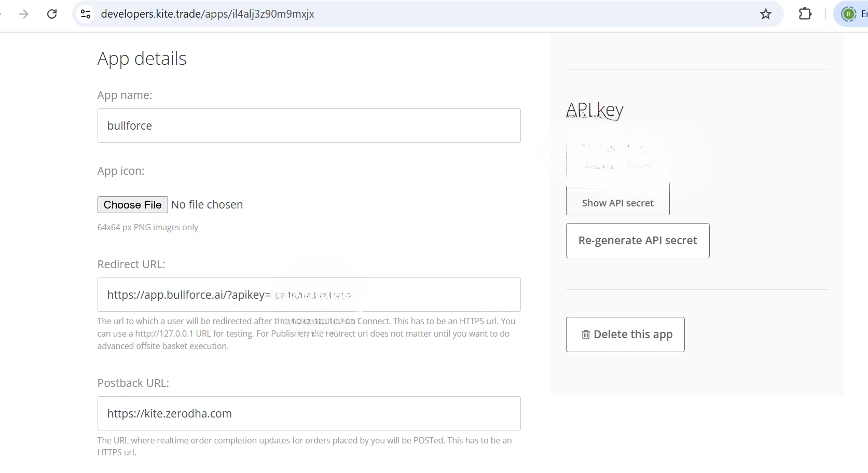The height and width of the screenshot is (473, 868).
Task: Open the browser profile avatar
Action: pos(849,14)
